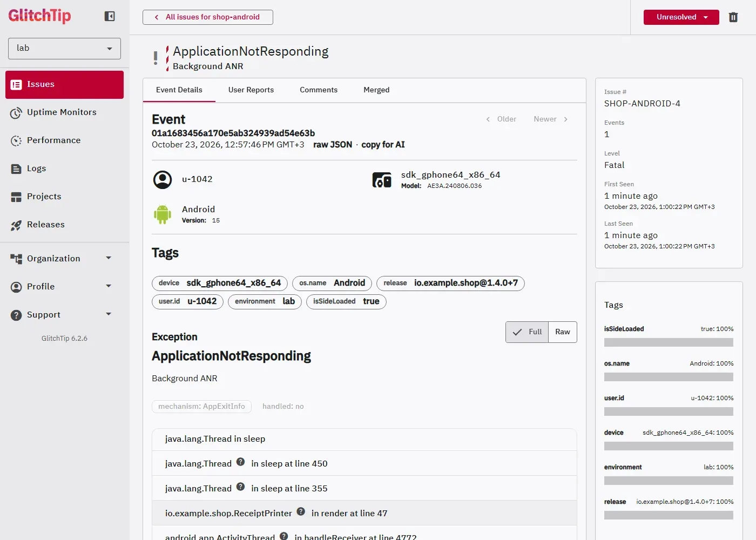Go back to all issues for shop-android
The height and width of the screenshot is (540, 756).
(x=208, y=17)
